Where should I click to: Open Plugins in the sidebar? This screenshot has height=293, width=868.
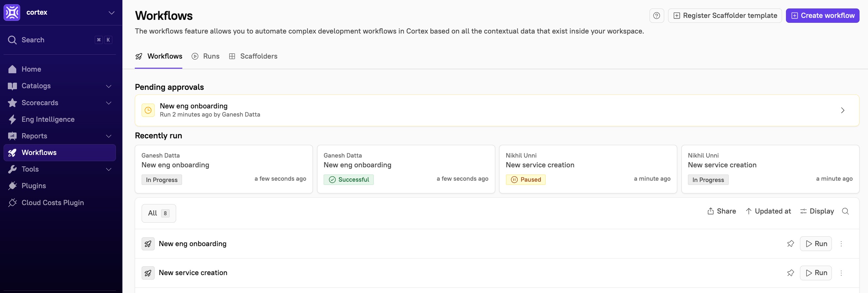[33, 186]
